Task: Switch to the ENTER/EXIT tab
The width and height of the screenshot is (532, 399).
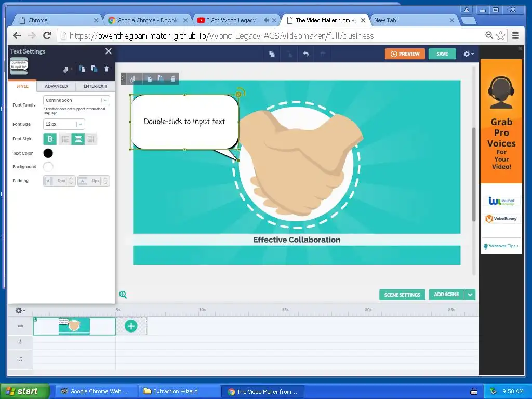Action: 96,86
